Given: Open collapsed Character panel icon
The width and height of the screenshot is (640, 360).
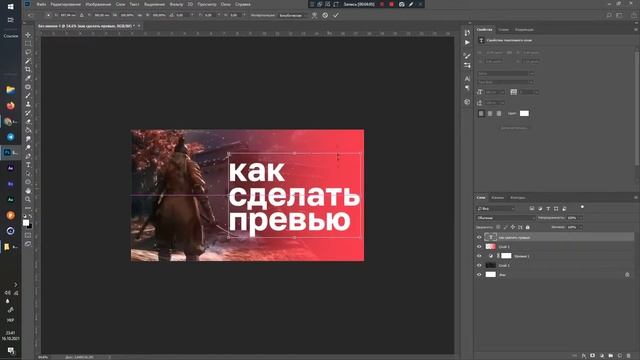Looking at the screenshot, I should (x=467, y=78).
